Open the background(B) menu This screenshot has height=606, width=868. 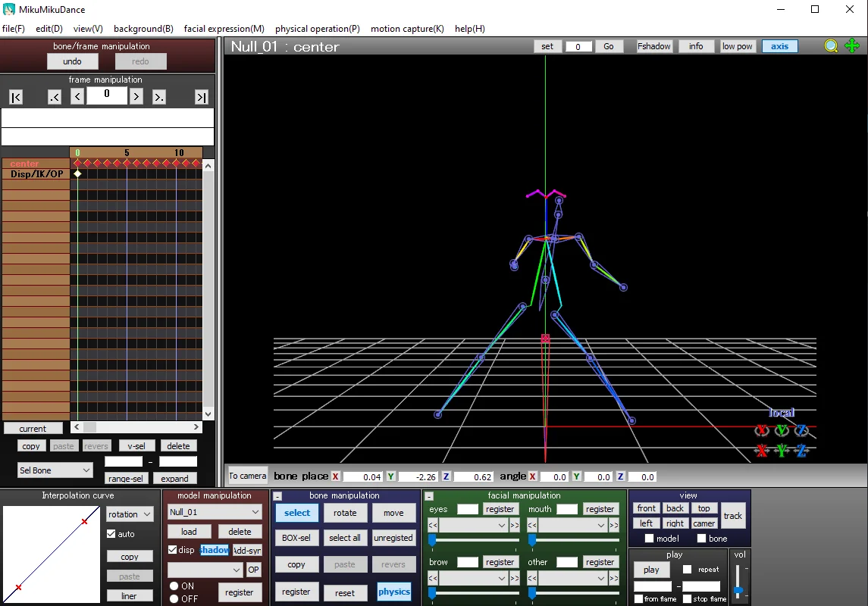pyautogui.click(x=143, y=29)
